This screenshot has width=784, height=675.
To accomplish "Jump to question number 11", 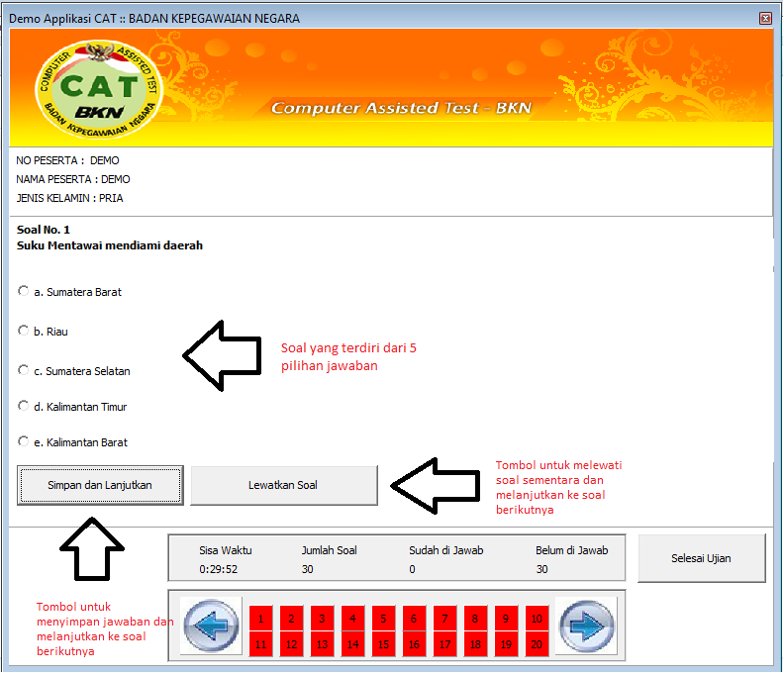I will 261,644.
